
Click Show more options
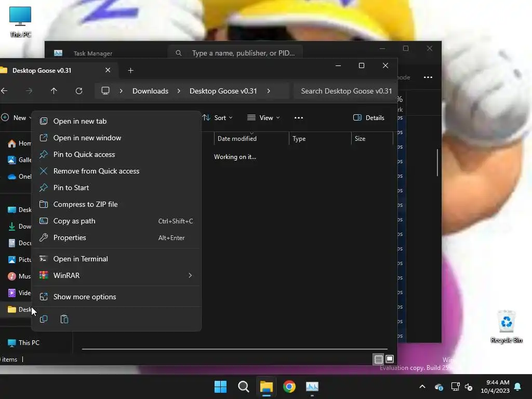pos(116,297)
